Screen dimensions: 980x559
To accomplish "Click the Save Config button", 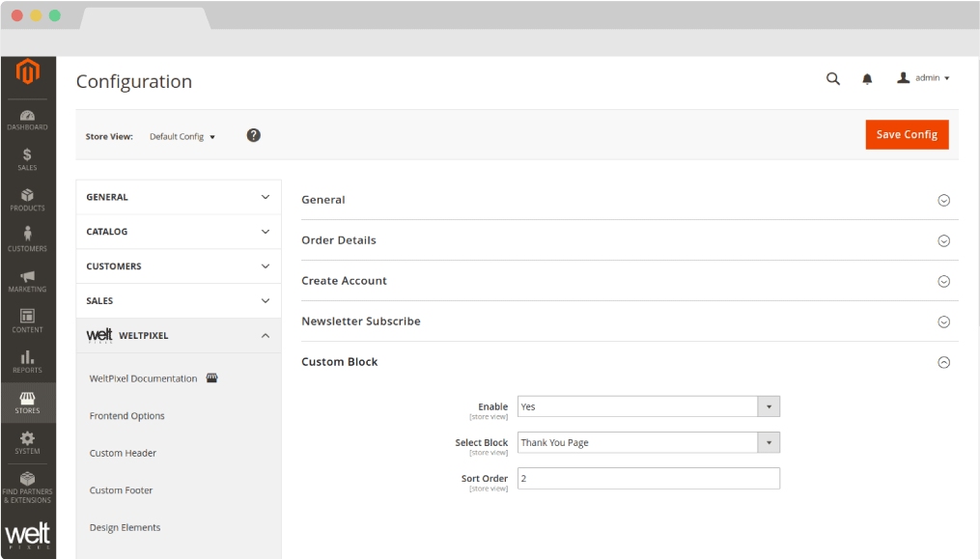I will [x=907, y=135].
